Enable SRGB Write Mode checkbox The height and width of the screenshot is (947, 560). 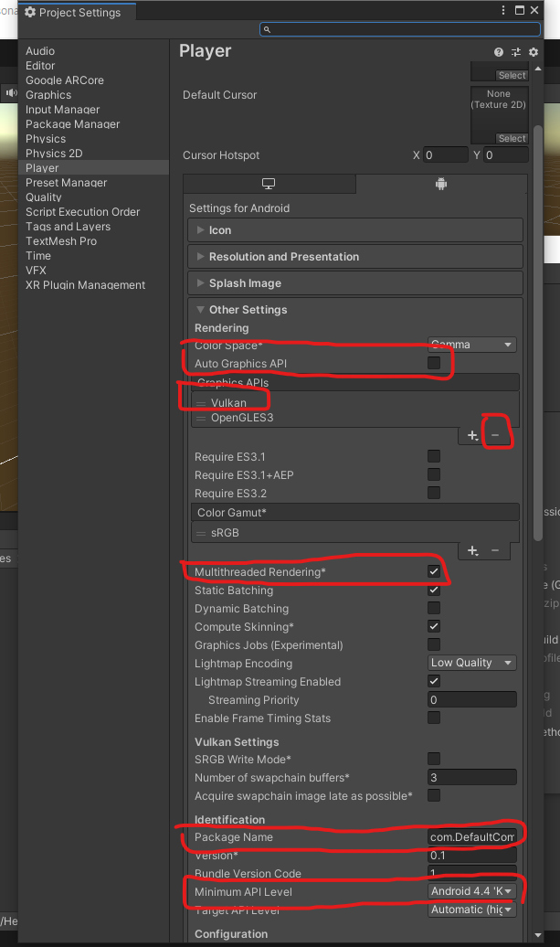pyautogui.click(x=434, y=759)
